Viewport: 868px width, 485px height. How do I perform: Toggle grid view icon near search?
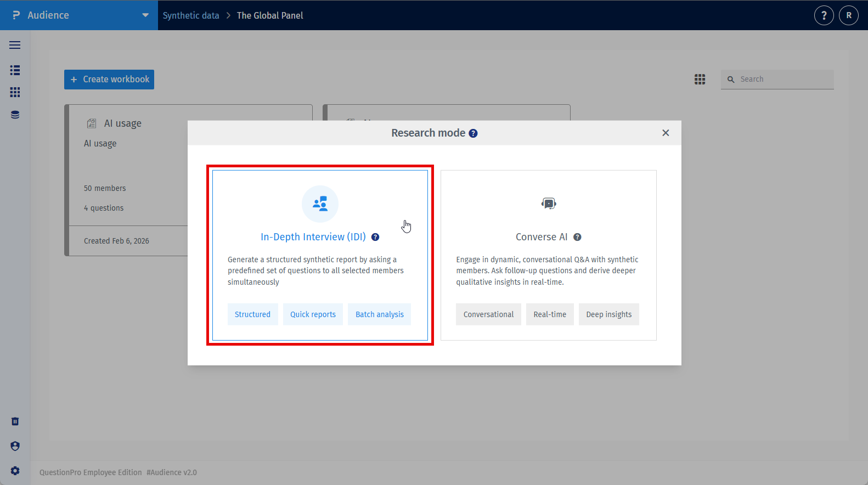click(x=700, y=80)
